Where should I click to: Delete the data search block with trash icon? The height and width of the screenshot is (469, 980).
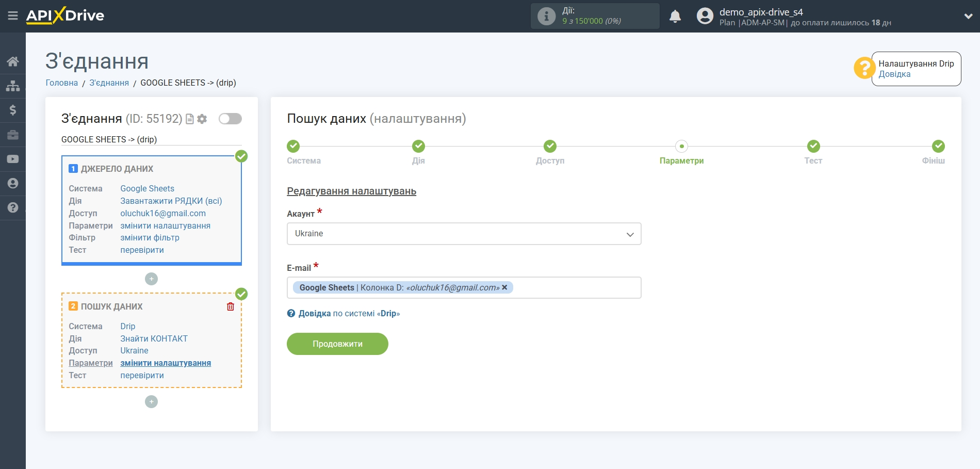pos(231,306)
